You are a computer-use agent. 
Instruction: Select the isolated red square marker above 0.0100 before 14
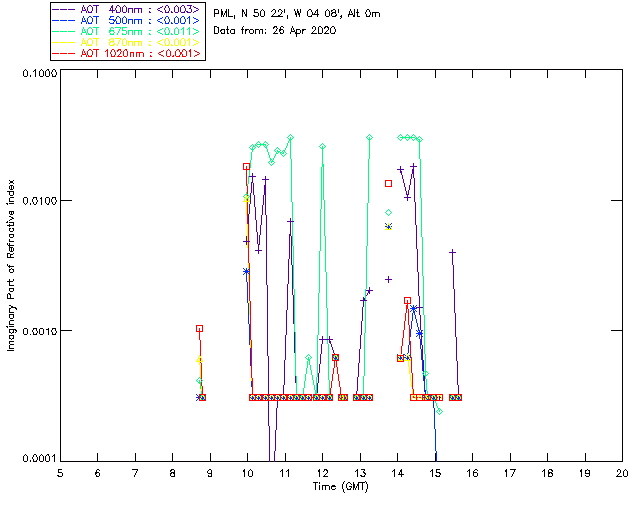[389, 184]
